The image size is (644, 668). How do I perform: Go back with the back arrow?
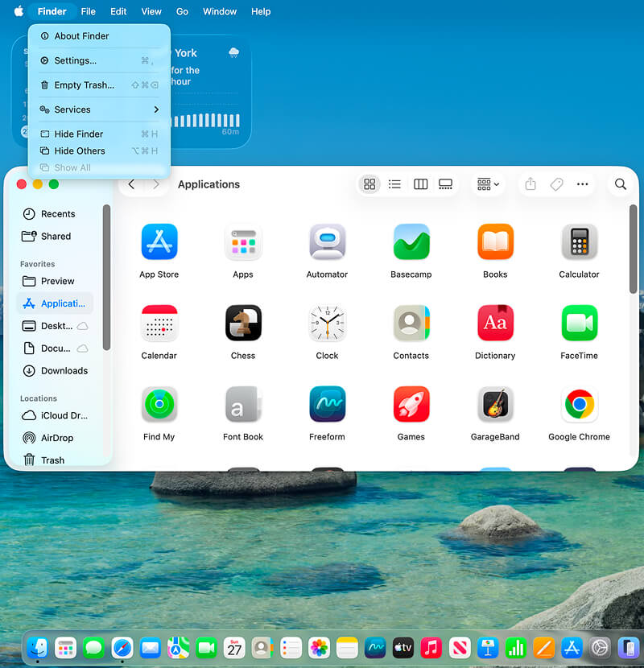131,184
